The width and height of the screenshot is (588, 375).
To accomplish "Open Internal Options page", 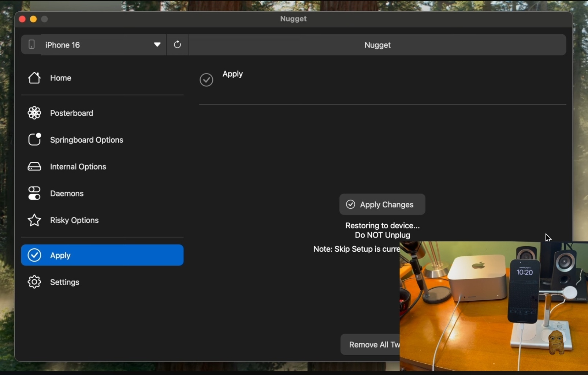I will [x=102, y=166].
